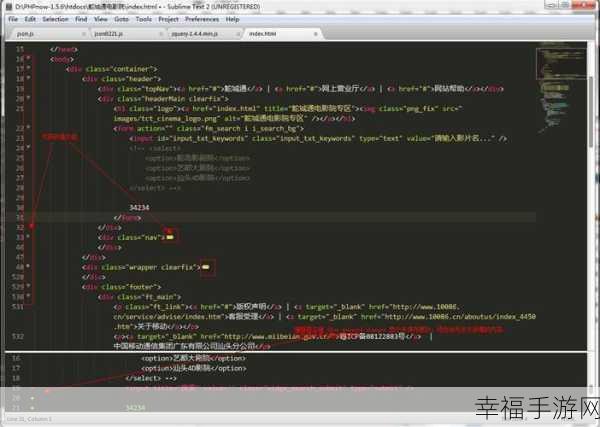
Task: Collapse the comment fold at line 24
Action: [x=29, y=148]
